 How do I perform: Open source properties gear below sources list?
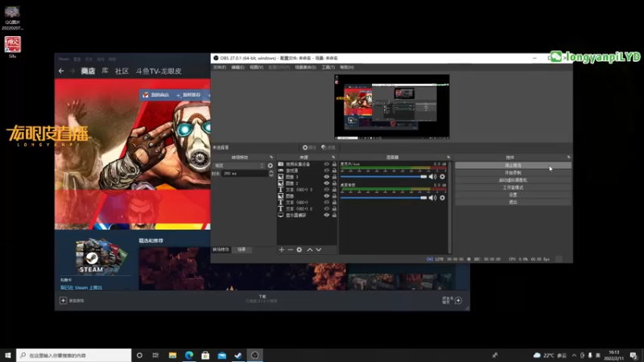pyautogui.click(x=299, y=249)
